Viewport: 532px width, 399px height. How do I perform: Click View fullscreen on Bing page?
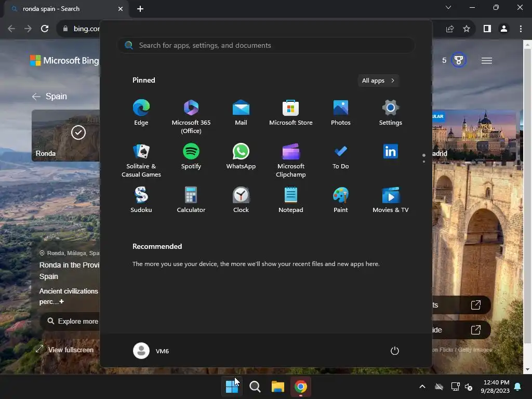64,350
